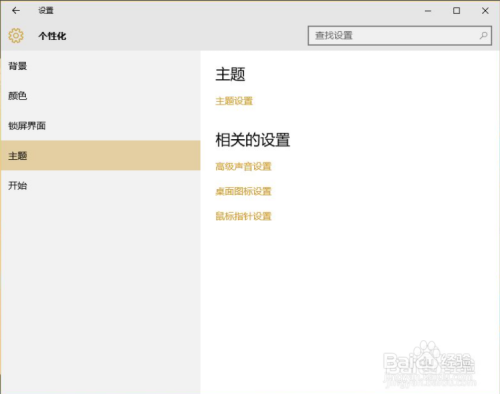Go back with the arrow icon
500x394 pixels.
pos(16,11)
